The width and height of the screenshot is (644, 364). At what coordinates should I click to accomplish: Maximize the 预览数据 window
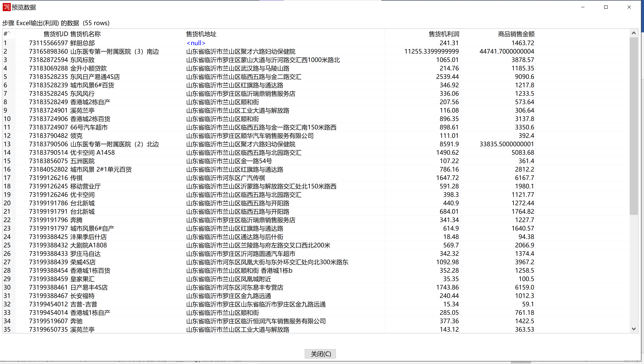click(606, 7)
